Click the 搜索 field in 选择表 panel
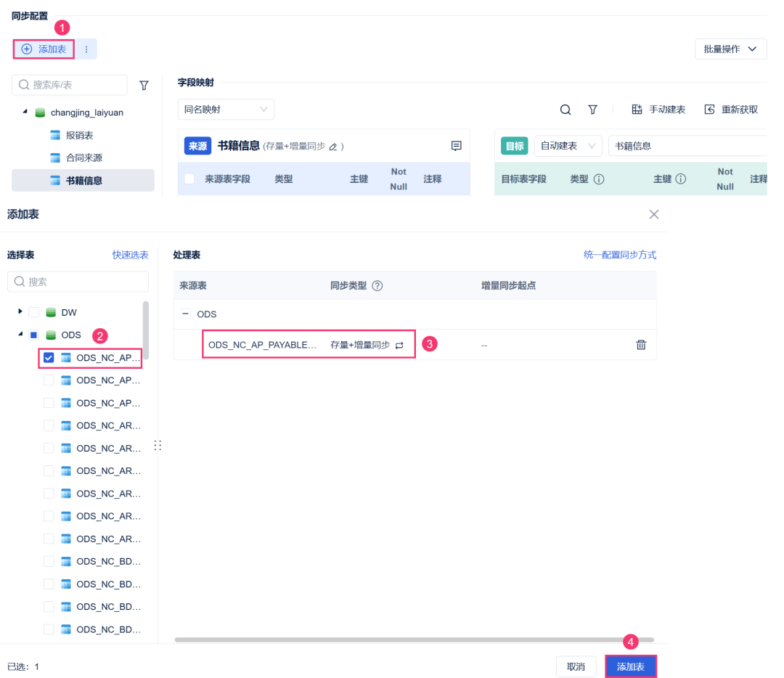 tap(78, 282)
